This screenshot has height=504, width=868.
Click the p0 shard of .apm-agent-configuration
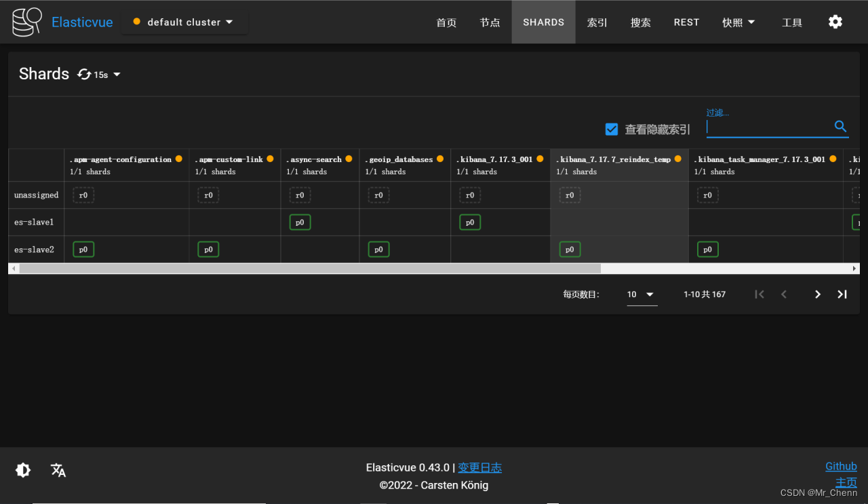(83, 250)
